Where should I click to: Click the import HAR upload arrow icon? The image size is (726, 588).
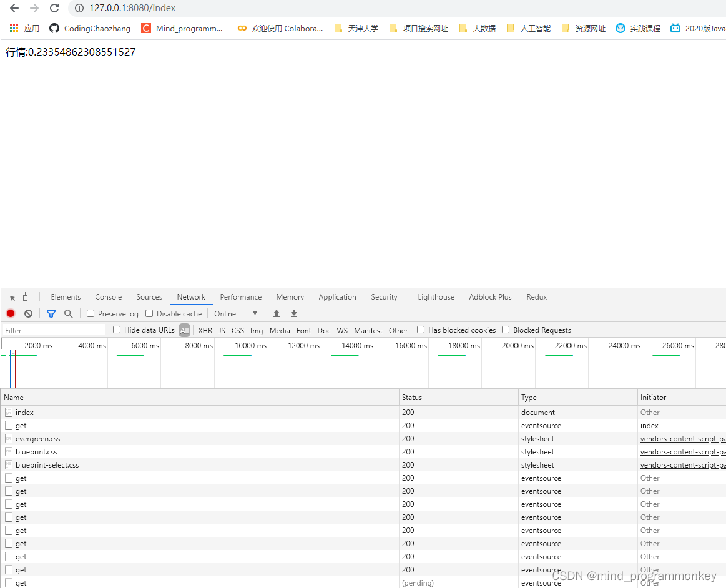click(277, 313)
